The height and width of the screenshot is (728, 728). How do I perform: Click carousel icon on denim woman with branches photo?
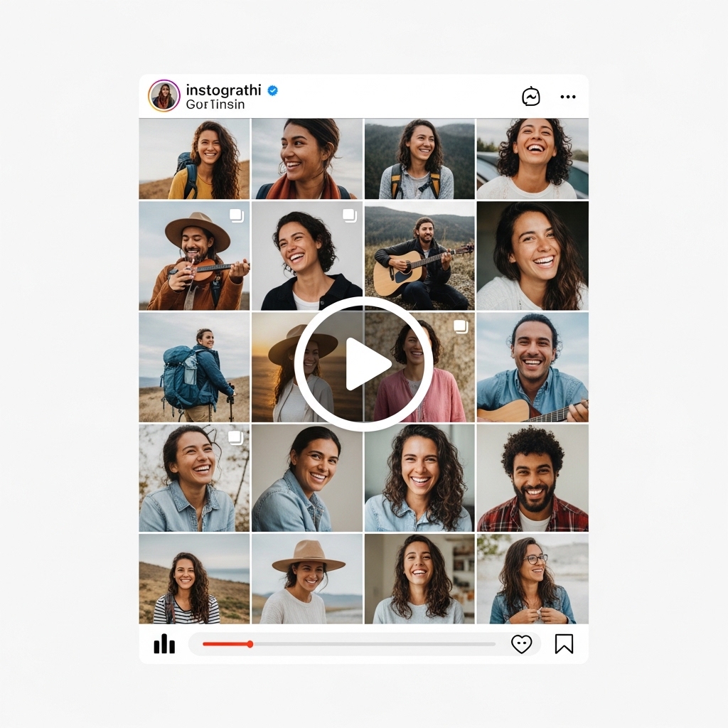pyautogui.click(x=237, y=437)
